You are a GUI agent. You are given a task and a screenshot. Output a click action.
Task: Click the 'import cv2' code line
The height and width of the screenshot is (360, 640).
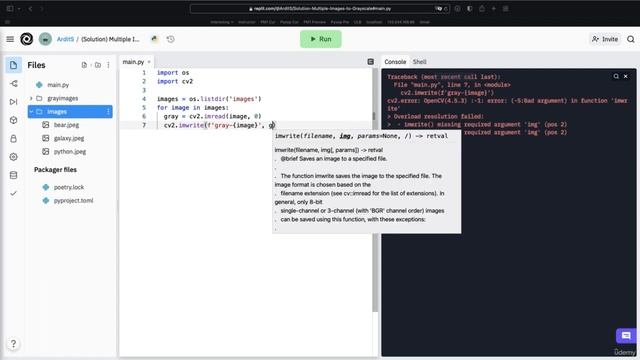175,82
